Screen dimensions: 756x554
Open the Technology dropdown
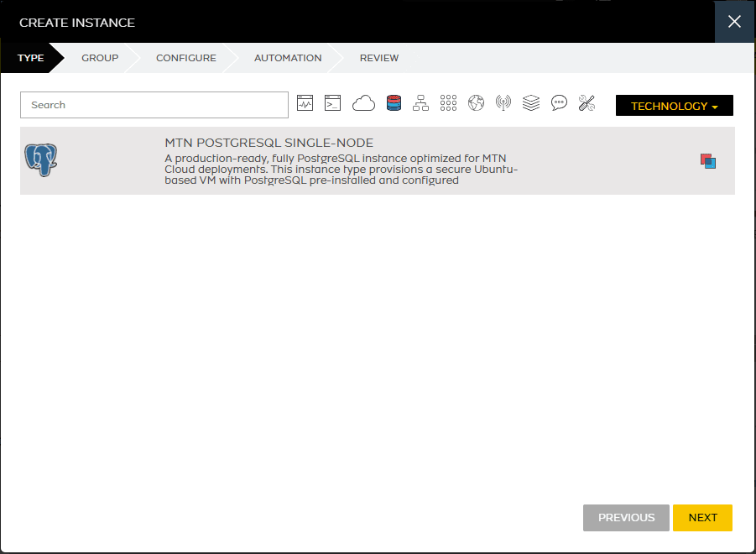[x=674, y=106]
